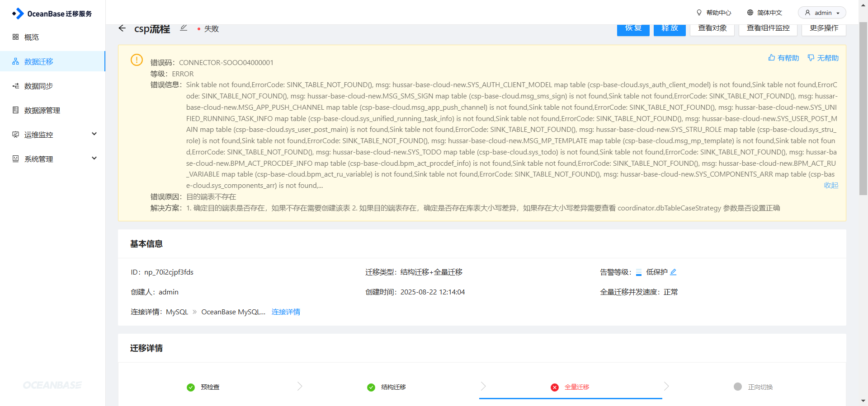
Task: Open the admin account dropdown arrow
Action: click(x=838, y=13)
